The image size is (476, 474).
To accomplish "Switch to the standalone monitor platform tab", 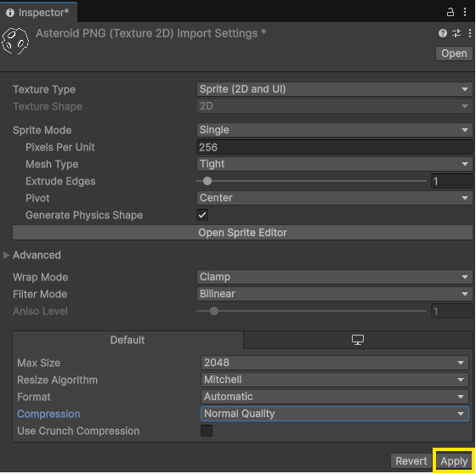I will [x=358, y=340].
